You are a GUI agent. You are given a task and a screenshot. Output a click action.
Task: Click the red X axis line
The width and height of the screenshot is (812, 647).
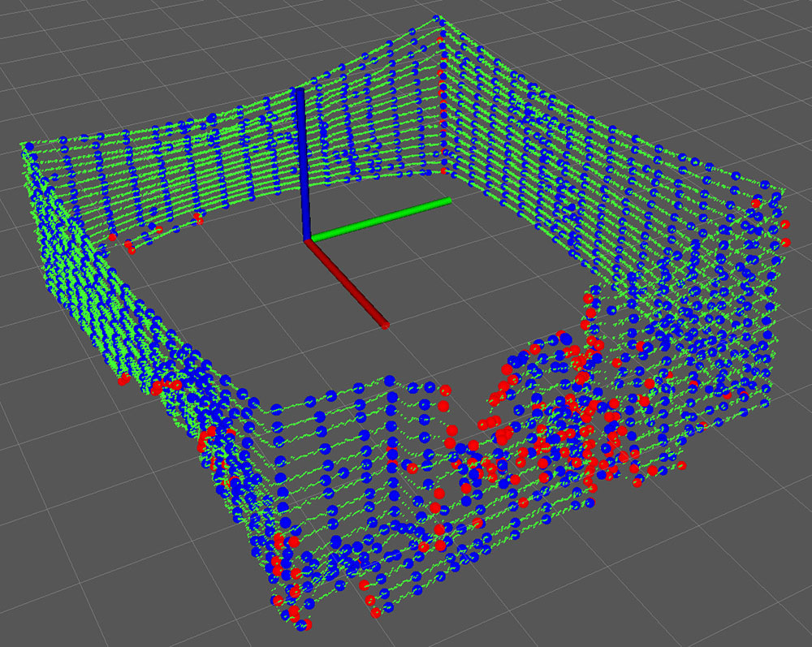click(x=347, y=283)
